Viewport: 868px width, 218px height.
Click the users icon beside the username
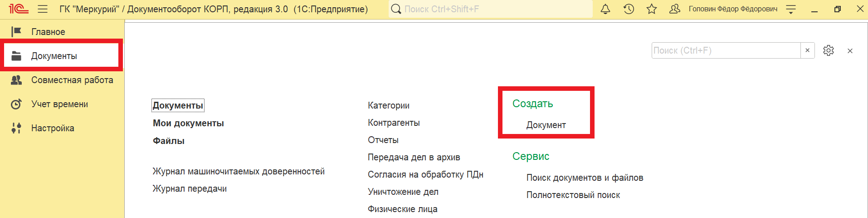[675, 9]
